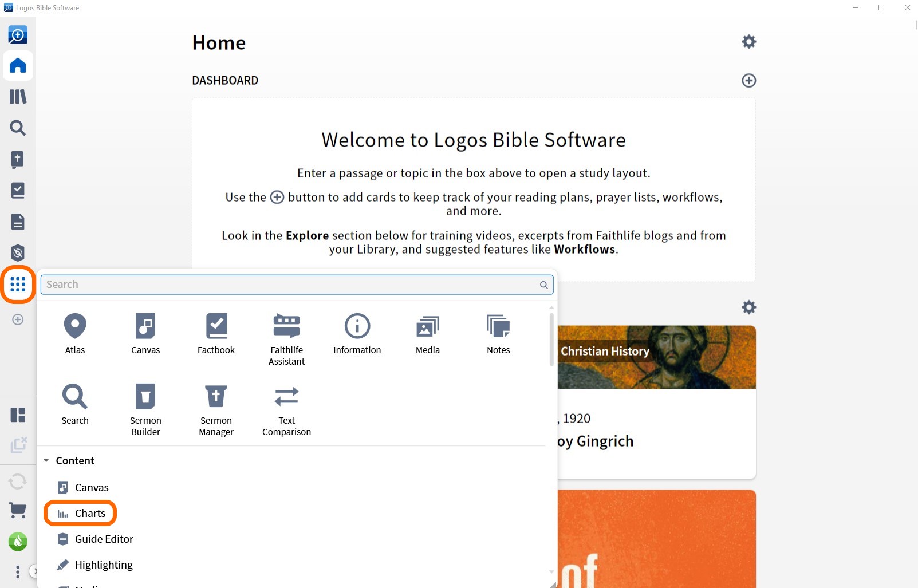Open the Atlas application
Screen dimensions: 918x588
coord(75,334)
